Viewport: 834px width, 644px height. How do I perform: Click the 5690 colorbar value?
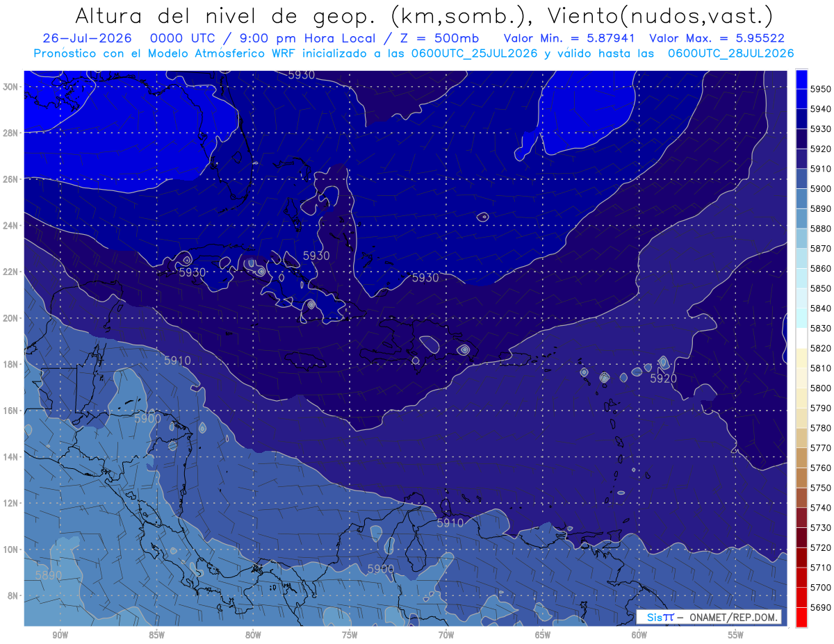click(x=821, y=607)
